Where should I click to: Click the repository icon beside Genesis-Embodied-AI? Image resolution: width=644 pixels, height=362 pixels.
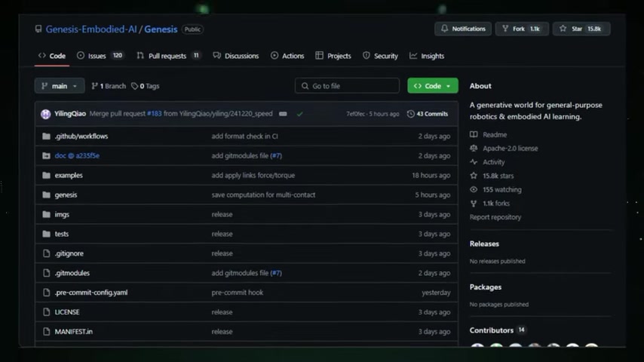pos(38,29)
